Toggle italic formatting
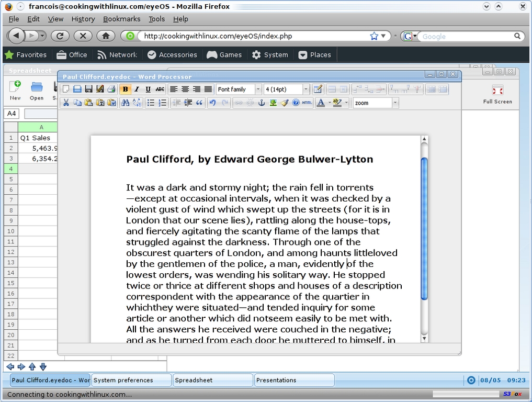532x402 pixels. tap(137, 90)
